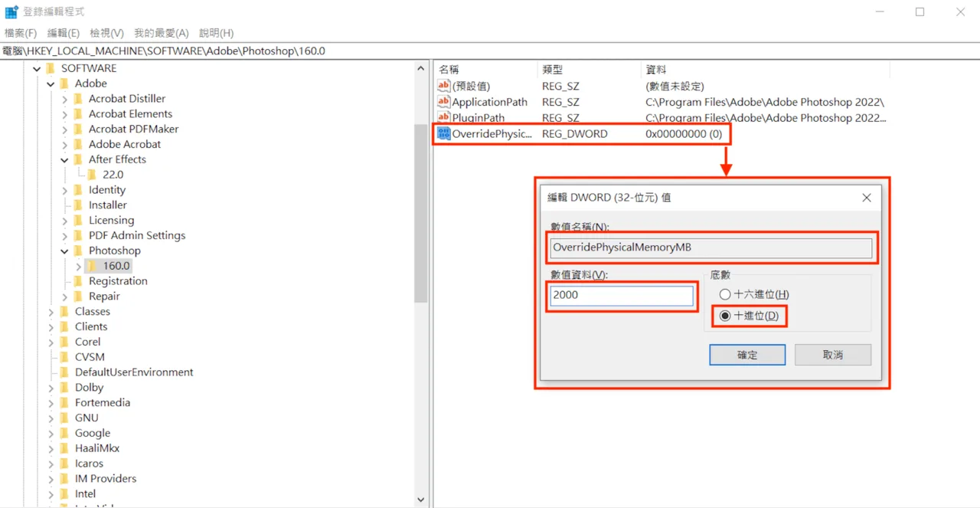Click the Classes folder icon

64,312
